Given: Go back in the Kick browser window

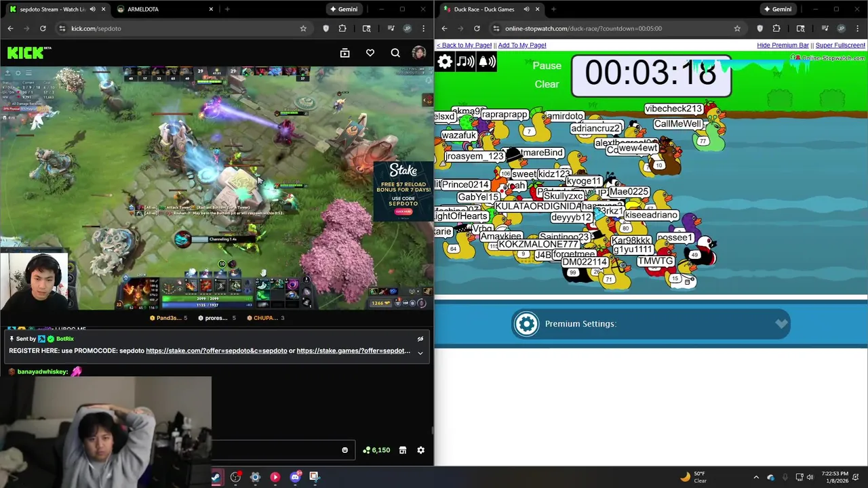Looking at the screenshot, I should point(10,28).
